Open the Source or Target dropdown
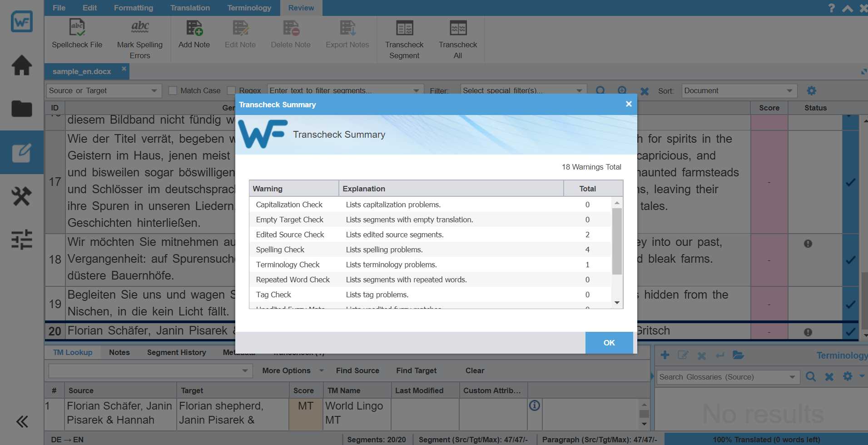The width and height of the screenshot is (868, 445). [104, 90]
